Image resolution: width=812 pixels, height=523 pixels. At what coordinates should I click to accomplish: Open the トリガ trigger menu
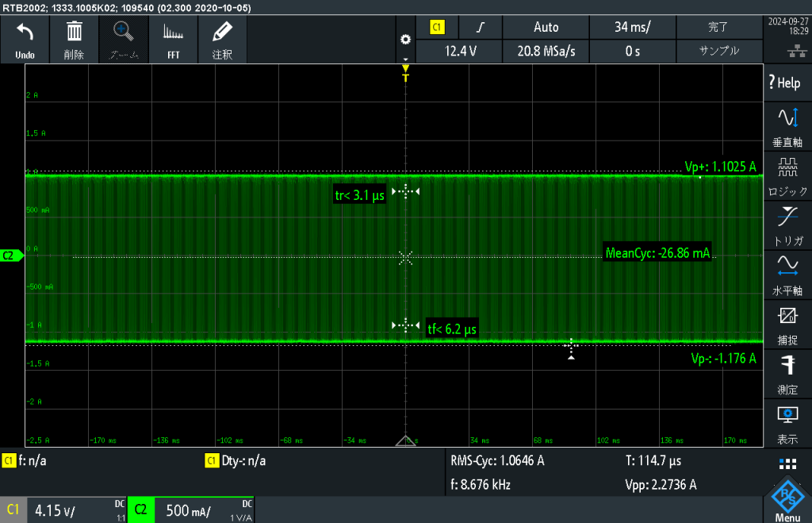click(x=787, y=225)
